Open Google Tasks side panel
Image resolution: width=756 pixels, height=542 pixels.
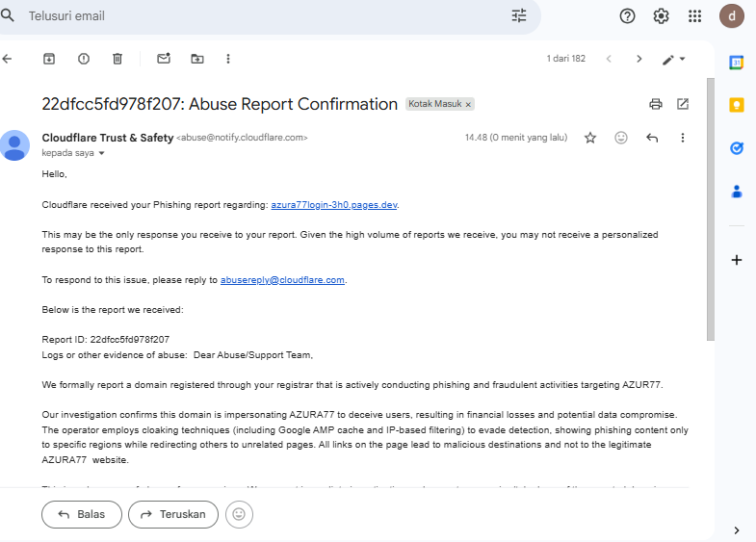click(x=736, y=148)
